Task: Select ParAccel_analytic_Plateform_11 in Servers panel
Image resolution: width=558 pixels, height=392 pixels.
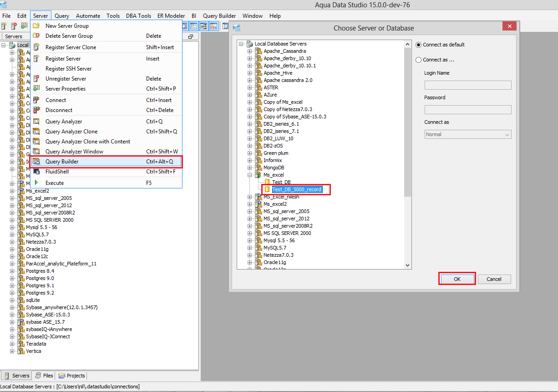Action: (x=61, y=264)
